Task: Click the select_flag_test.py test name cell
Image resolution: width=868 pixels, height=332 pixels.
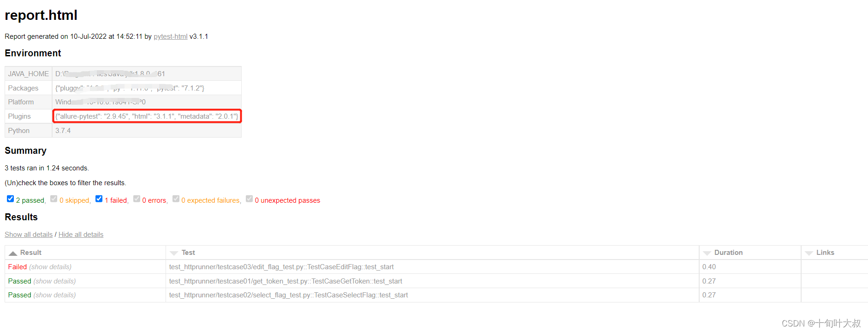Action: click(432, 295)
